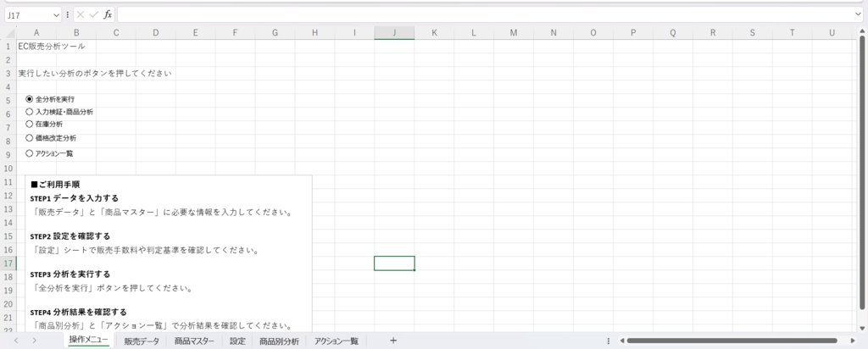Click the confirm entry checkmark icon
The width and height of the screenshot is (868, 349).
93,15
